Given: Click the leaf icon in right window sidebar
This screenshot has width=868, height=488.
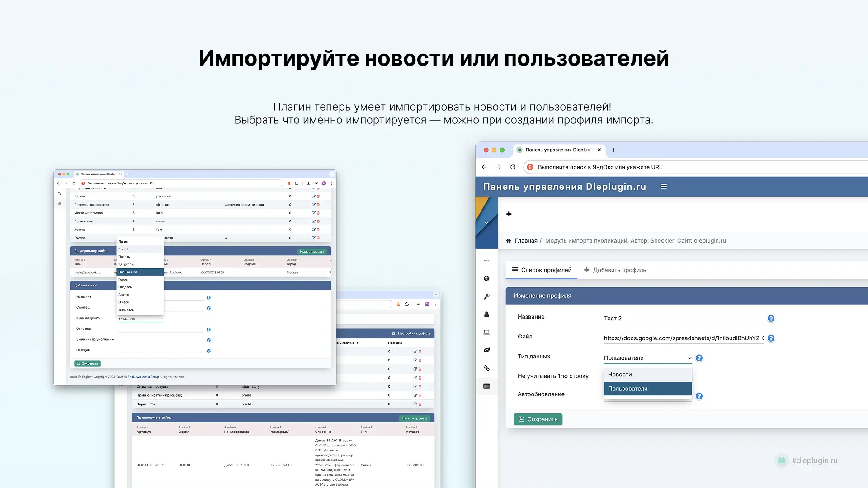Looking at the screenshot, I should point(486,350).
